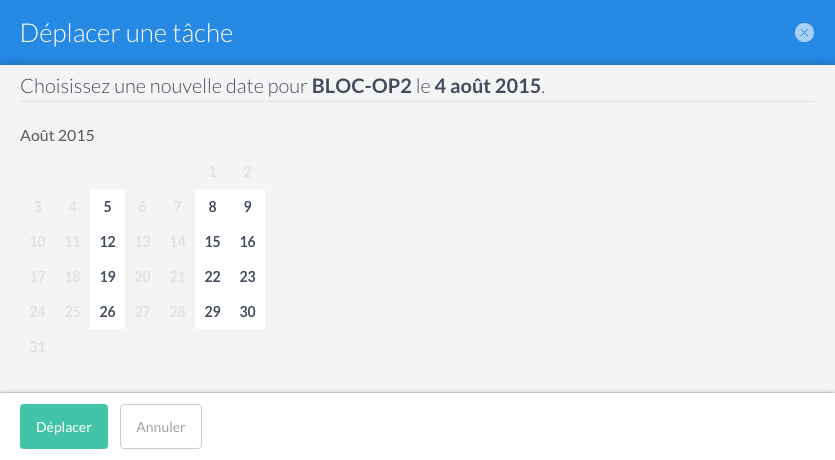Pick date 22 in the calendar

(x=212, y=277)
